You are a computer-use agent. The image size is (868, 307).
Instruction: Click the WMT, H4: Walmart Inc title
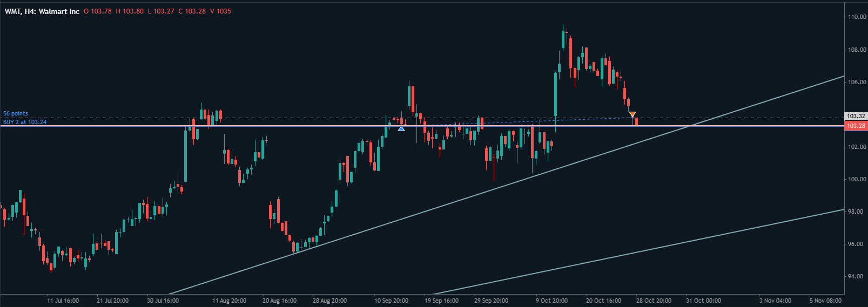click(x=42, y=11)
